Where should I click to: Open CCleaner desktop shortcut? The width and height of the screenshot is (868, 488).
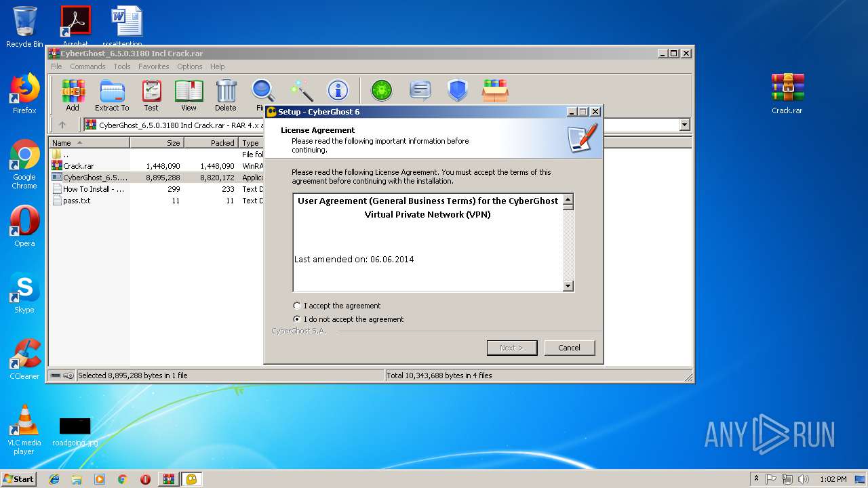[x=24, y=359]
